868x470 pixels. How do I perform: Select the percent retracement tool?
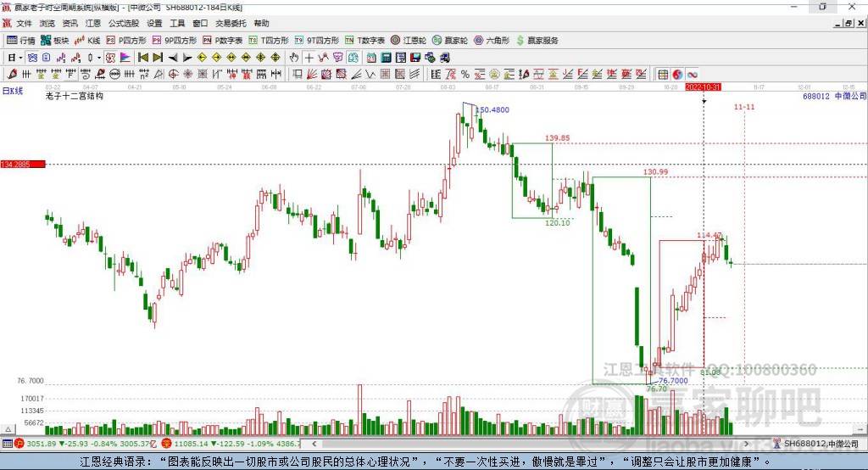click(x=465, y=75)
